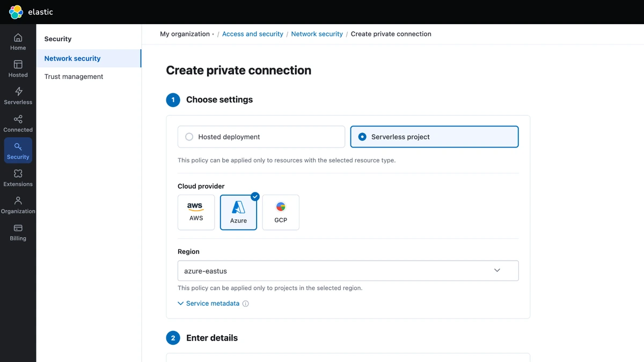Click the Service metadata info icon
The height and width of the screenshot is (362, 644).
click(245, 304)
